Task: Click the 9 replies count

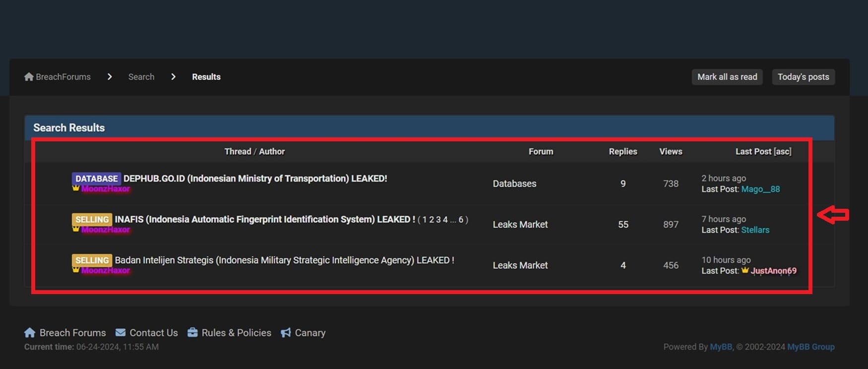Action: coord(623,184)
